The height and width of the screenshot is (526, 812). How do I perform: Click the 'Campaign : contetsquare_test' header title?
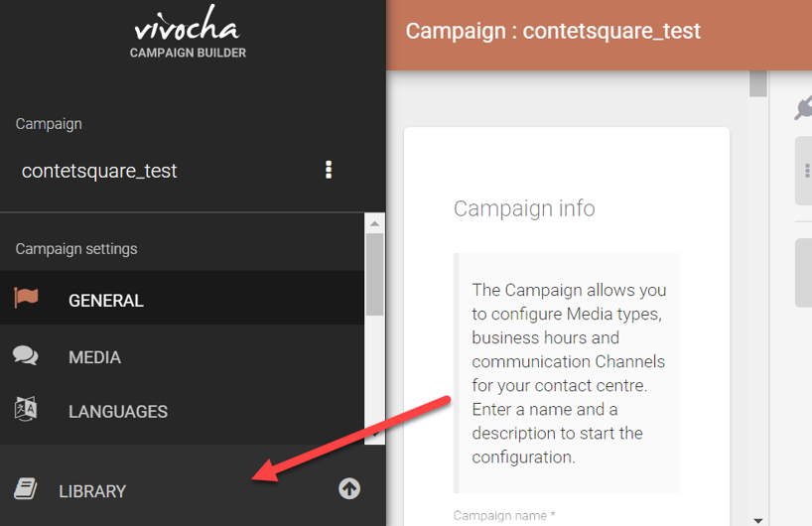(x=553, y=31)
